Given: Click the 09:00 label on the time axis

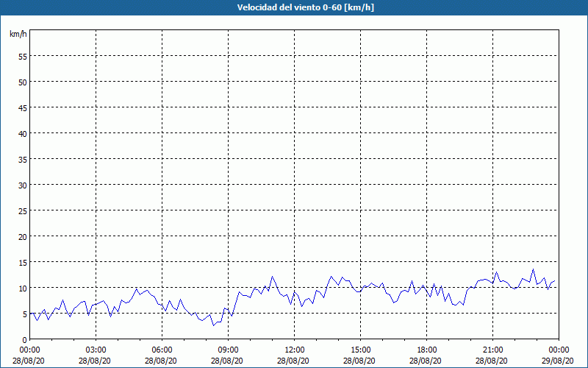Looking at the screenshot, I should pos(228,350).
